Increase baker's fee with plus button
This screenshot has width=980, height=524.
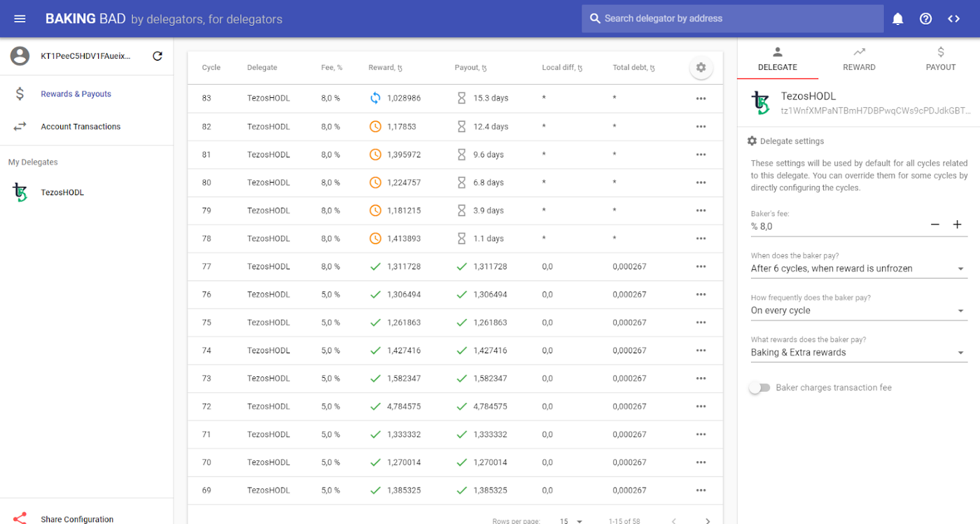point(957,225)
